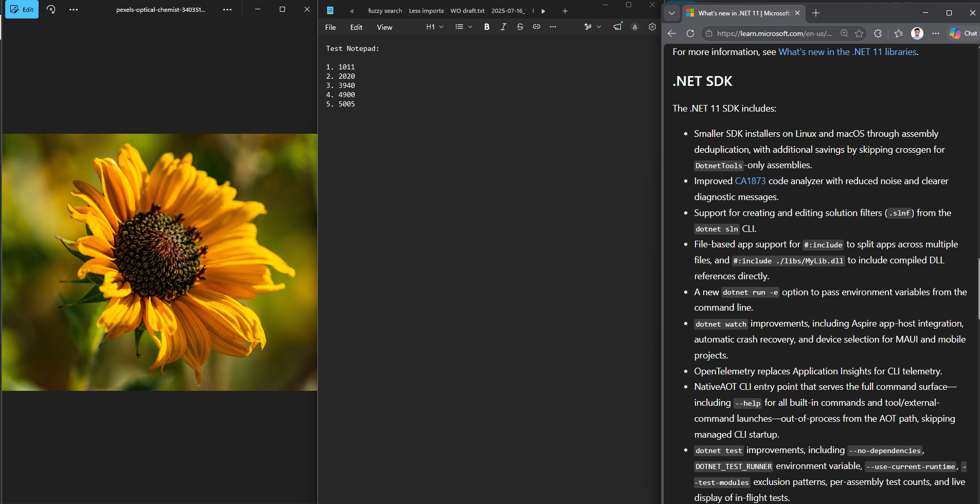Click the '5. 5005' line in Notepad
This screenshot has width=980, height=504.
point(340,104)
